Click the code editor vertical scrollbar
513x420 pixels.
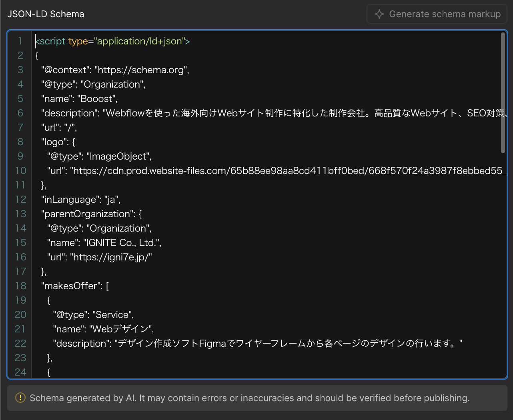[503, 93]
